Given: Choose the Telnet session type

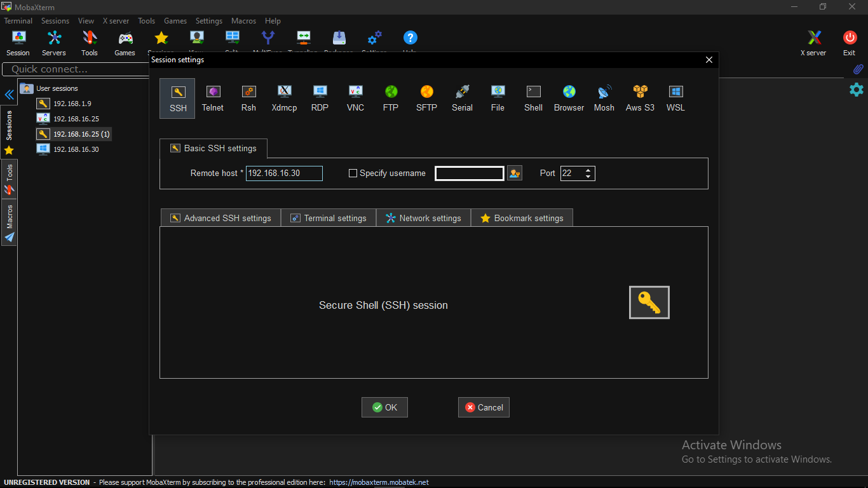Looking at the screenshot, I should [x=213, y=98].
